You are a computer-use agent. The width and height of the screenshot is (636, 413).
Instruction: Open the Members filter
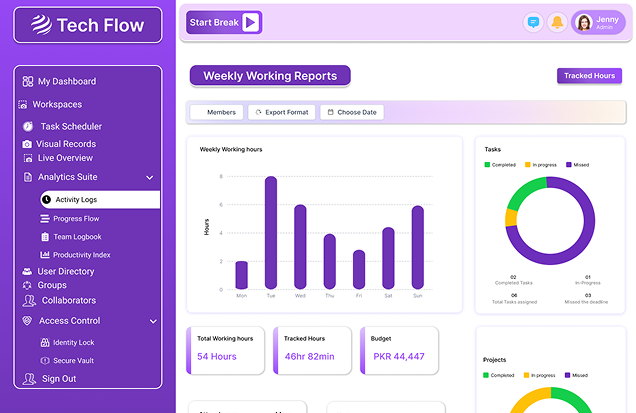point(216,112)
